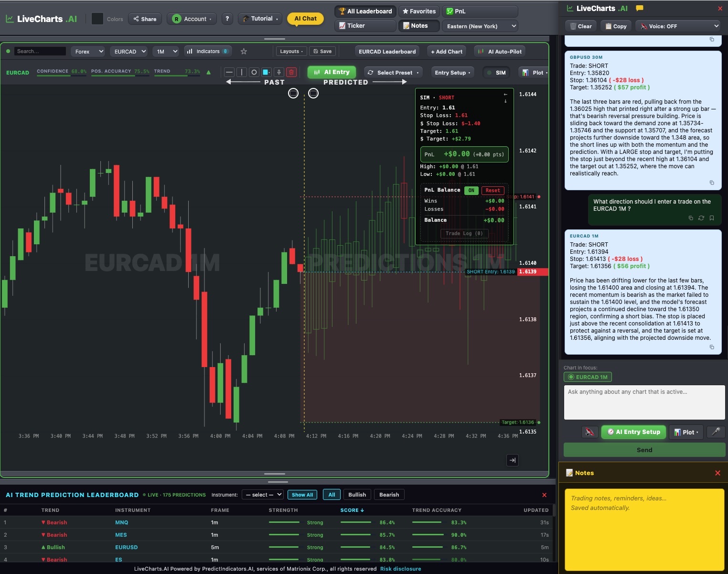This screenshot has width=728, height=574.
Task: Open the Eastern (New York) timezone dropdown
Action: coord(480,26)
